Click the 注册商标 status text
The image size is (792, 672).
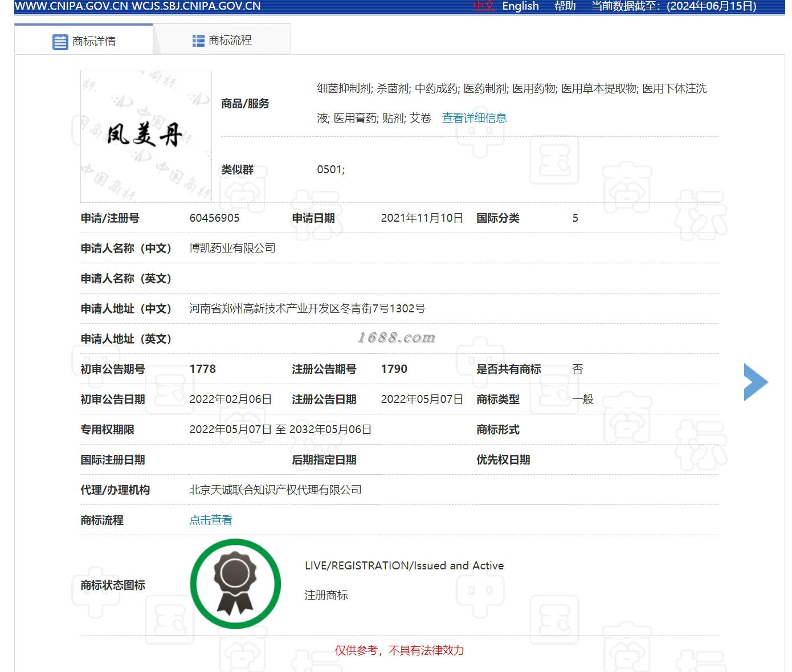(326, 595)
